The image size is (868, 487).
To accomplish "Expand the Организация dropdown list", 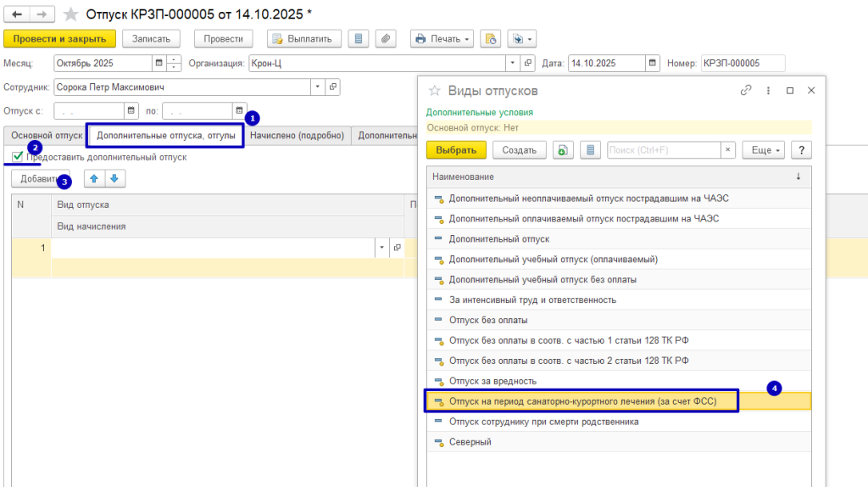I will pyautogui.click(x=512, y=64).
